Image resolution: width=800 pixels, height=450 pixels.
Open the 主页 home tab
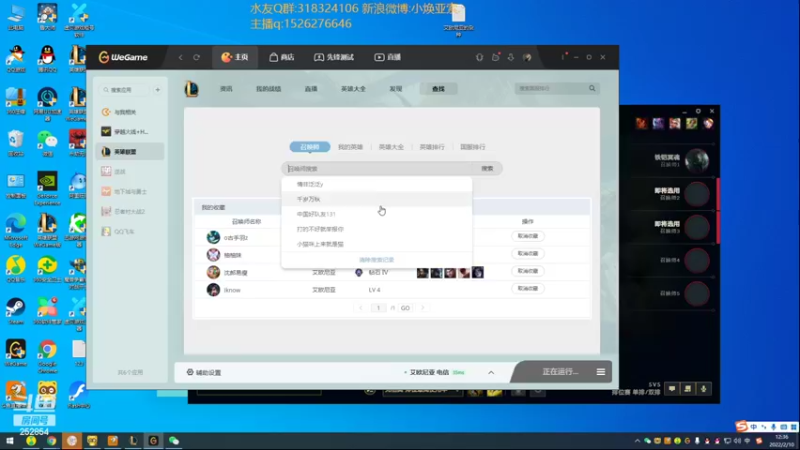point(235,57)
